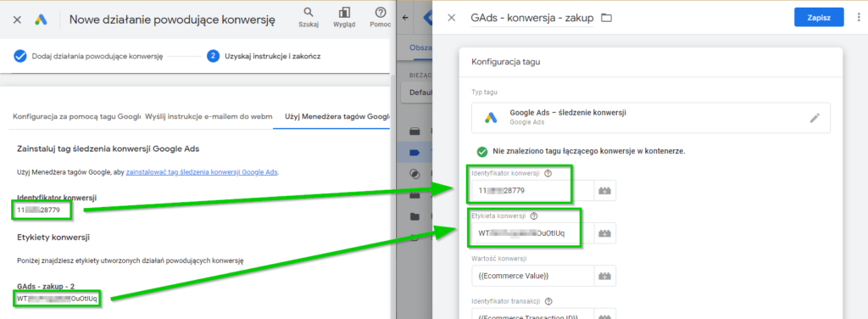The height and width of the screenshot is (319, 868).
Task: Click the Etykieta konwersji input field
Action: tap(532, 233)
